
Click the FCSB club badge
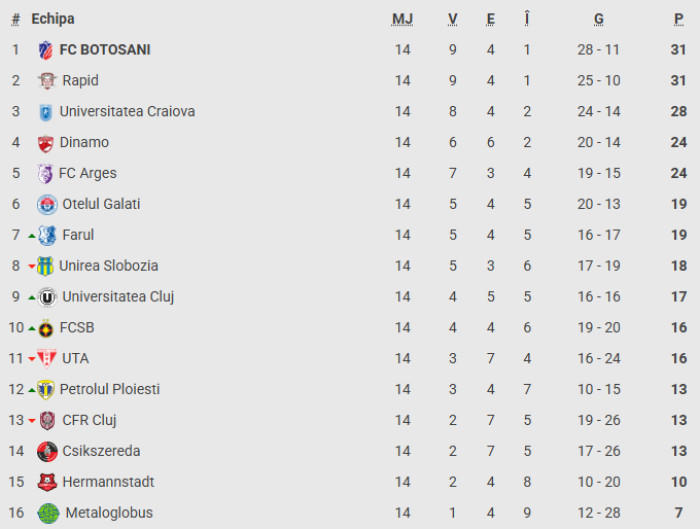pyautogui.click(x=45, y=328)
